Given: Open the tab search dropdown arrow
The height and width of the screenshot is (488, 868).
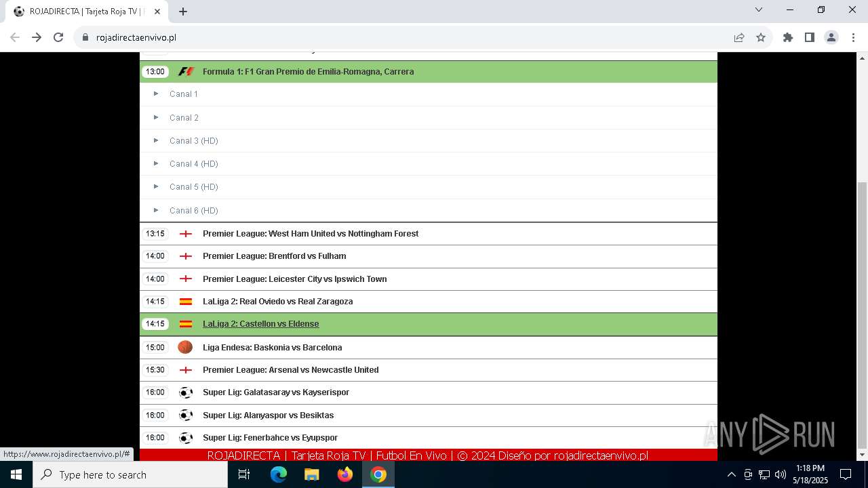Looking at the screenshot, I should (x=759, y=9).
